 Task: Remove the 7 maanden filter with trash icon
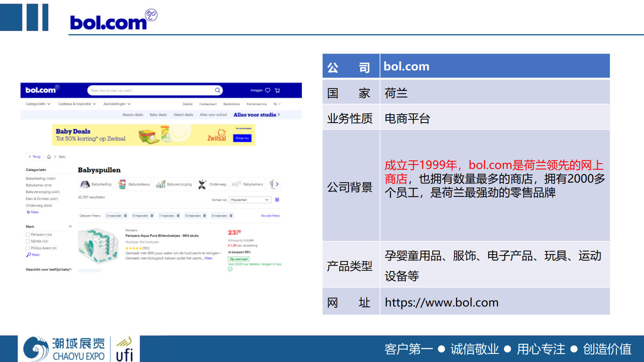tap(178, 216)
